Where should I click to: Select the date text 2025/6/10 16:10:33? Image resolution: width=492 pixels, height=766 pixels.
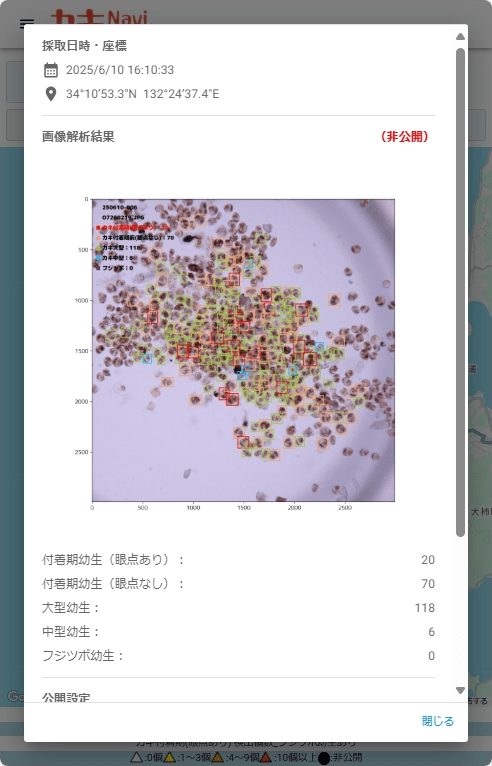(120, 70)
